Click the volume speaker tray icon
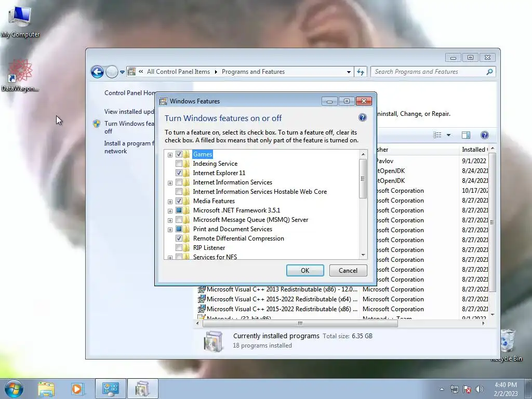This screenshot has width=532, height=399. [480, 389]
